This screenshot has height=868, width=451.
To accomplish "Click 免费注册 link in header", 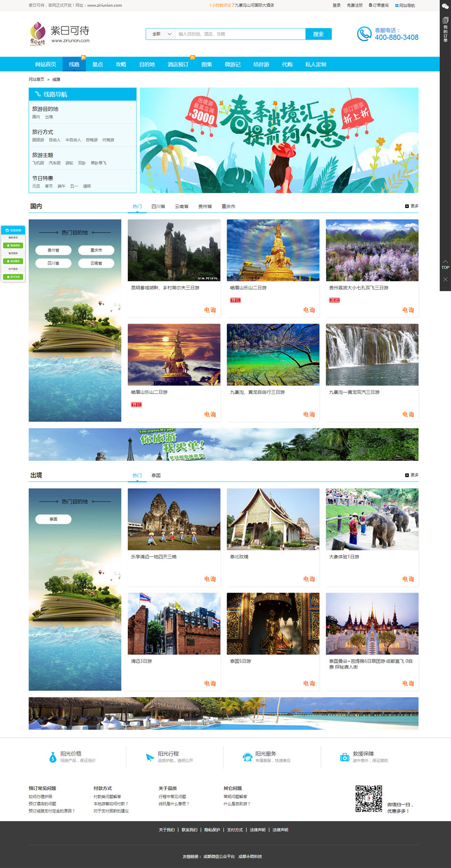I will click(x=355, y=5).
